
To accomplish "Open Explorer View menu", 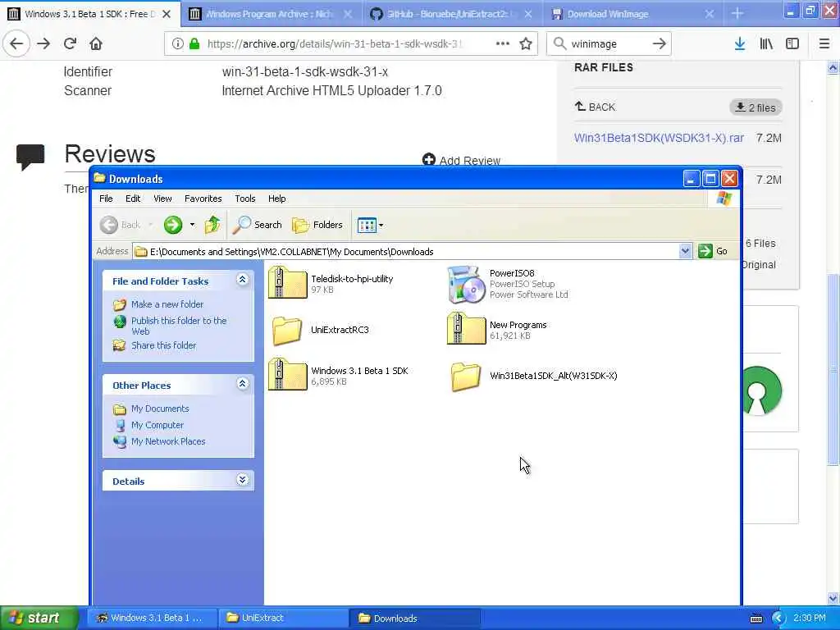I will (x=162, y=199).
